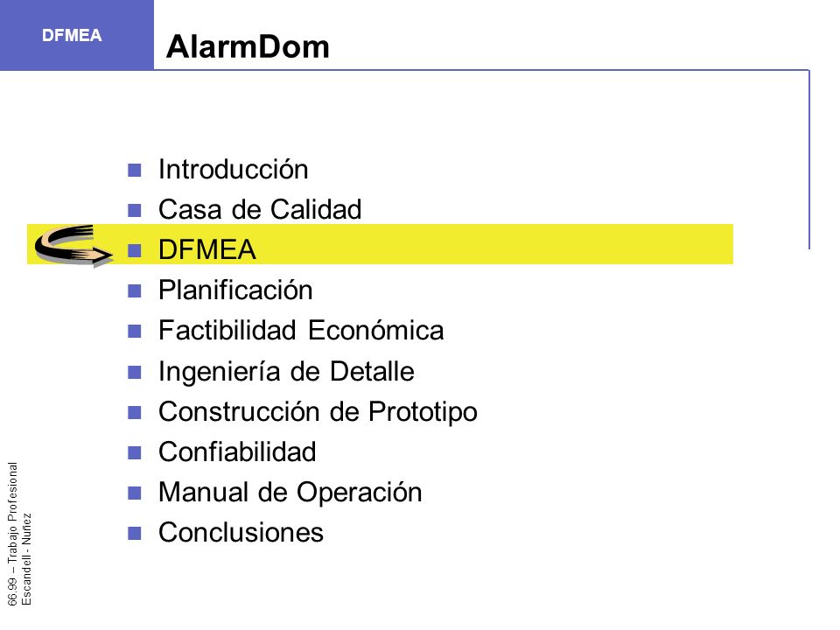Click the bullet next to Planificación
Image resolution: width=840 pixels, height=630 pixels.
(x=135, y=290)
